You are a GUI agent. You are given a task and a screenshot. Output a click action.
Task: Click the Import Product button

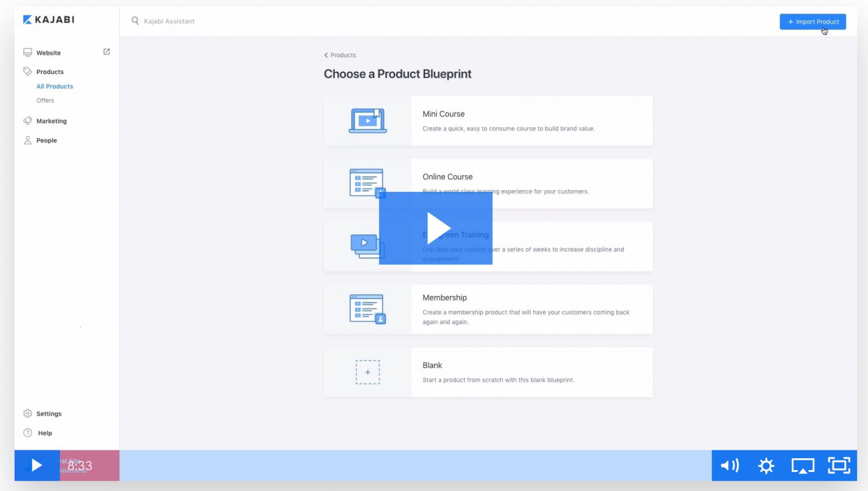(813, 21)
